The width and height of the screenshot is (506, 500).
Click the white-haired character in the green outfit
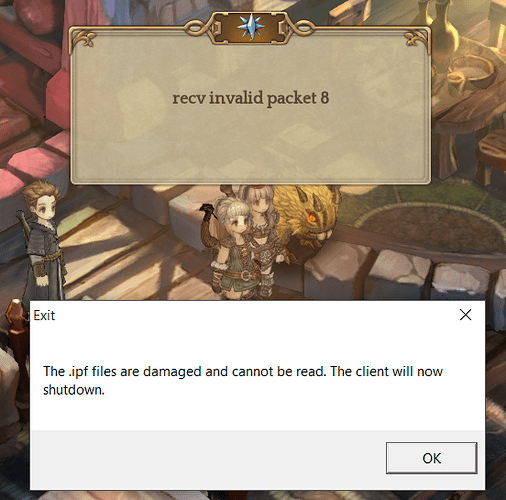pos(233,247)
